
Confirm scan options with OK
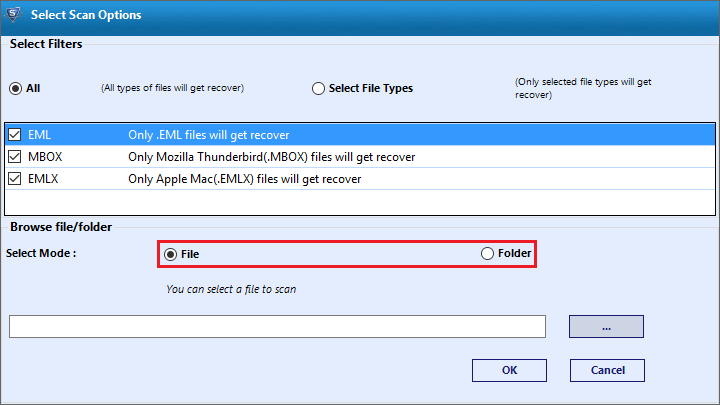coord(509,370)
